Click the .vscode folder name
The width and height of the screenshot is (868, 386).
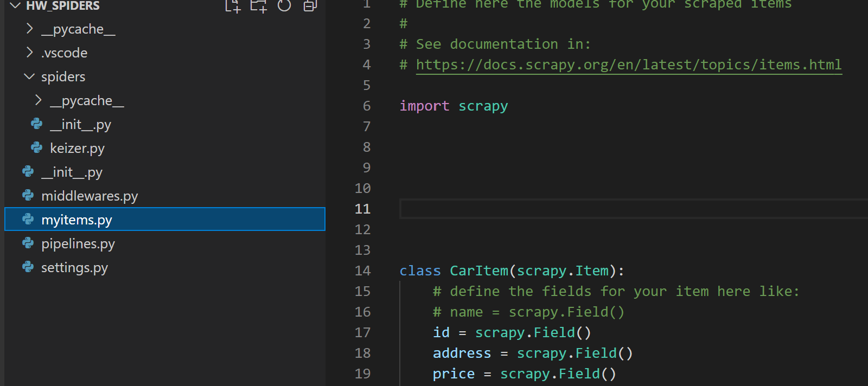[x=64, y=53]
